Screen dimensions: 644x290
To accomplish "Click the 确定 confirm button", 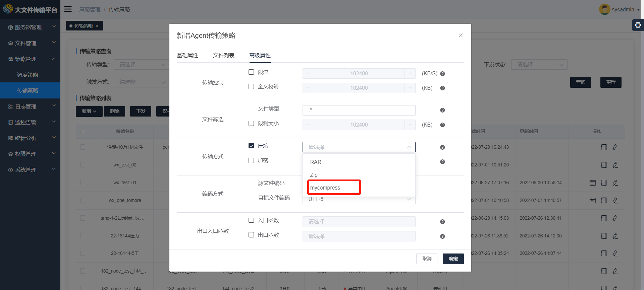I will pyautogui.click(x=453, y=259).
